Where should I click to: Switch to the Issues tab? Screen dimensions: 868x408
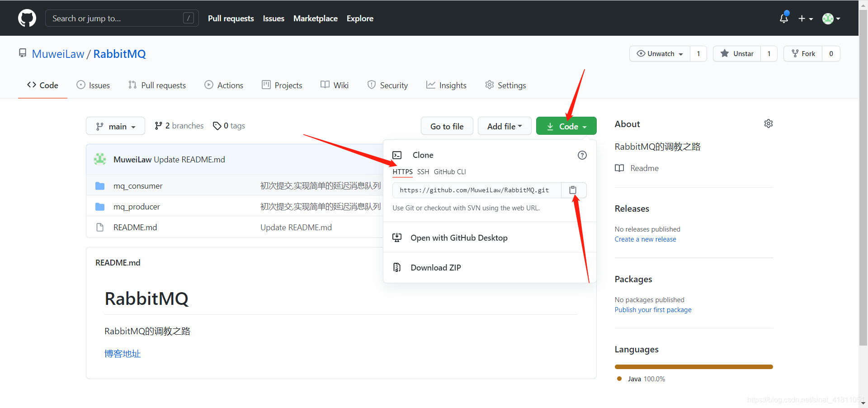pos(93,85)
